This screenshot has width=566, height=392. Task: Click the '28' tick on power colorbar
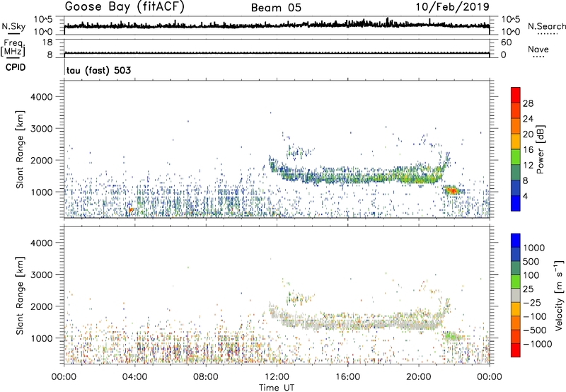click(528, 103)
